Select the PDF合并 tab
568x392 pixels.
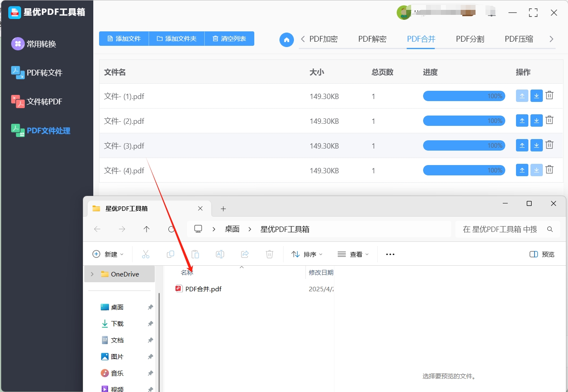(x=421, y=39)
